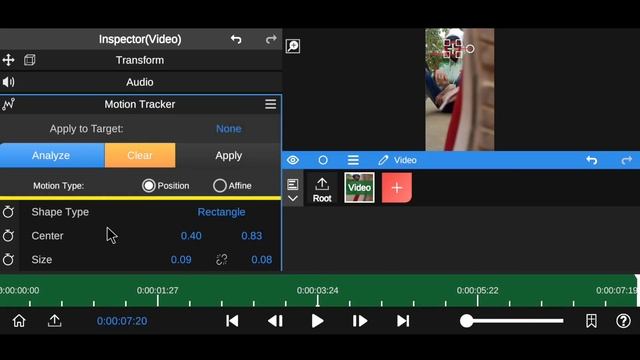The image size is (640, 360).
Task: Open the help question mark
Action: point(623,321)
